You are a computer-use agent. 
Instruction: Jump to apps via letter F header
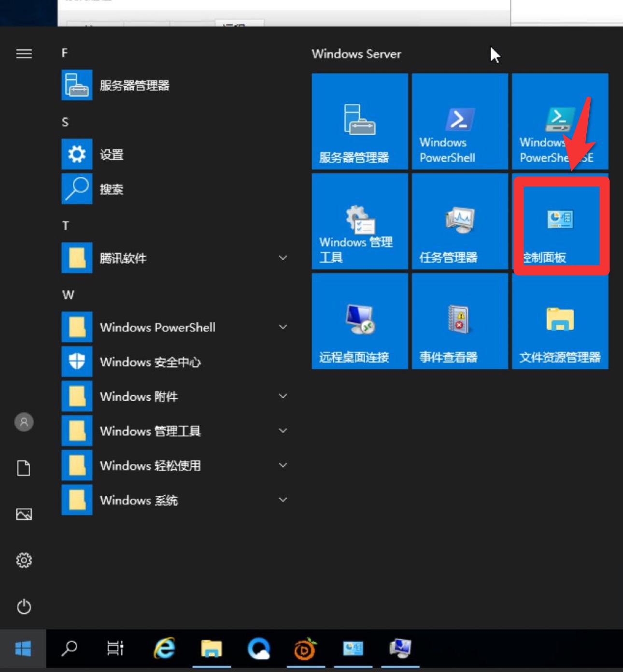point(65,53)
